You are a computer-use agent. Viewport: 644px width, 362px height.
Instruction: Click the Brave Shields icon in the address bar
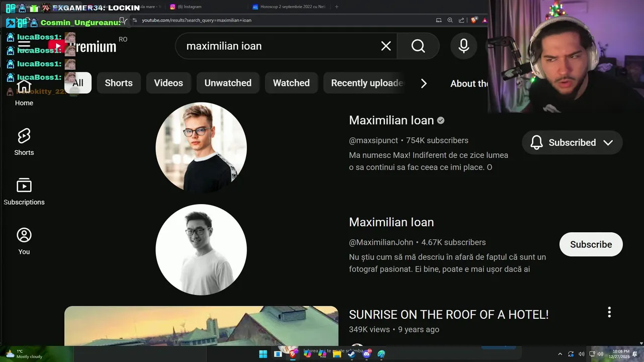474,20
